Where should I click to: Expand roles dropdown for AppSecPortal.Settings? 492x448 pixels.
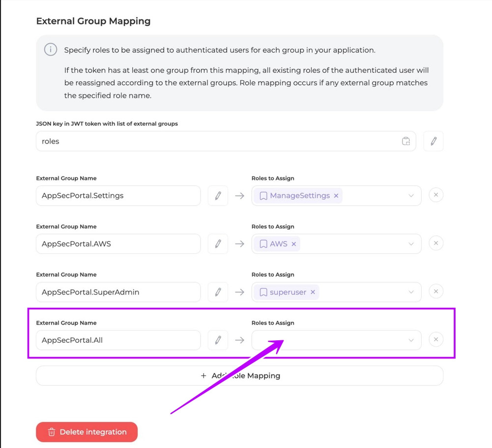coord(411,196)
